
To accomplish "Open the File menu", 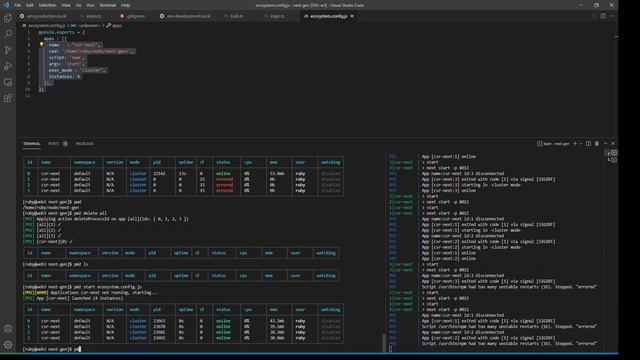I will click(x=18, y=5).
